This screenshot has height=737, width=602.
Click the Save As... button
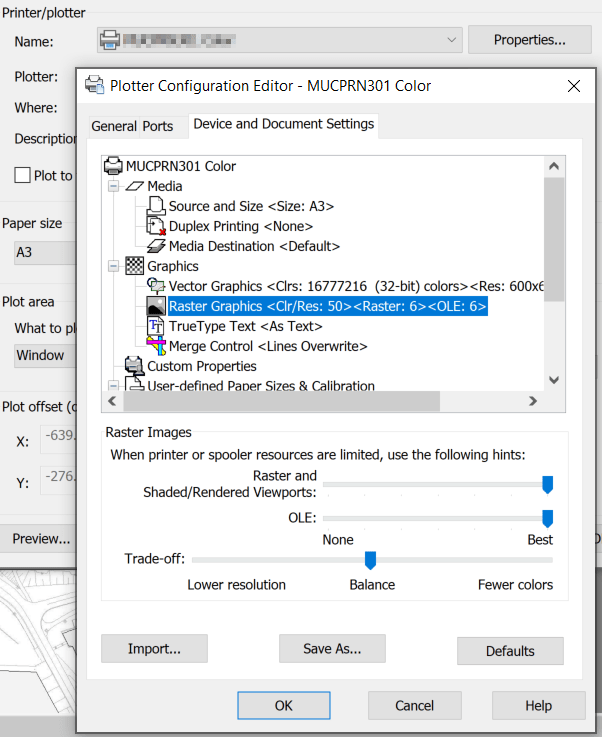coord(332,649)
